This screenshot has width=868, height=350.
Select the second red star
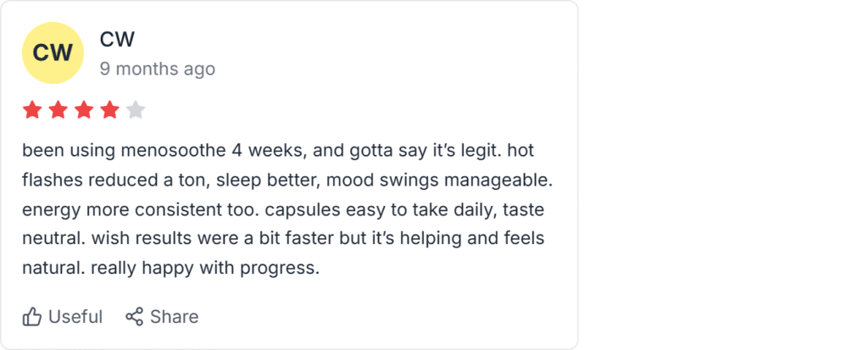pos(58,110)
